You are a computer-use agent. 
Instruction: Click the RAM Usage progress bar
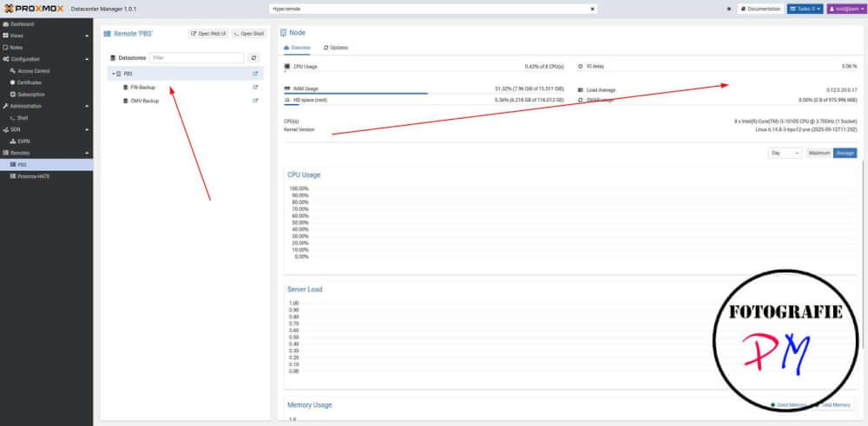coord(424,94)
